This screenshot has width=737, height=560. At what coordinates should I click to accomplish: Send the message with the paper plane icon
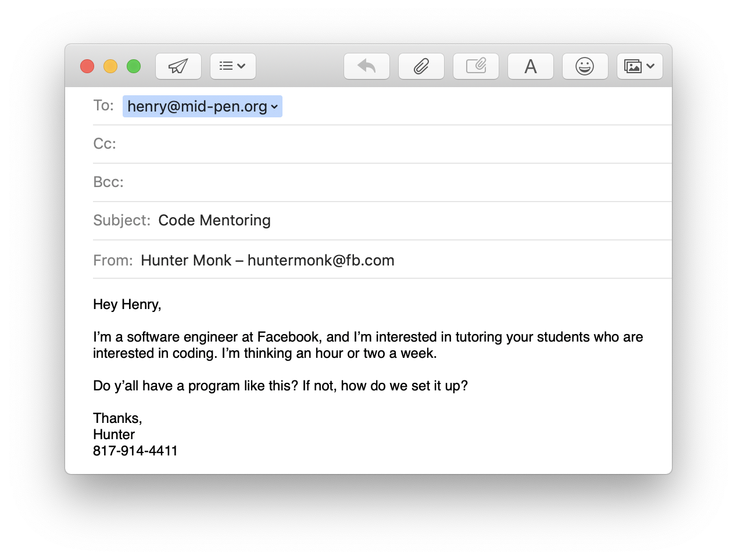point(178,66)
